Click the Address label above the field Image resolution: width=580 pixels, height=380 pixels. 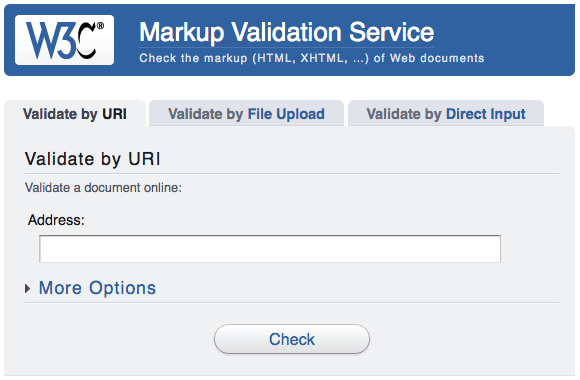click(56, 220)
